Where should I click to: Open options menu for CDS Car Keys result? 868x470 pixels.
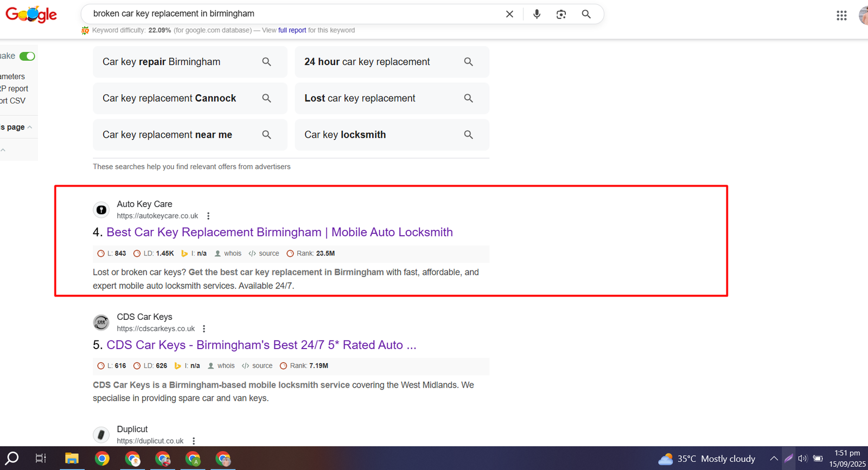pos(204,329)
